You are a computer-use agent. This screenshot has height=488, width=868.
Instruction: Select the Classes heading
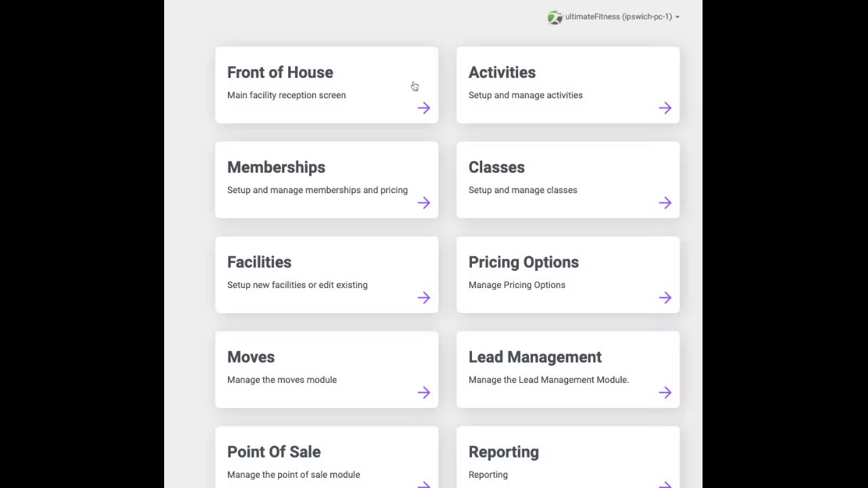click(496, 167)
